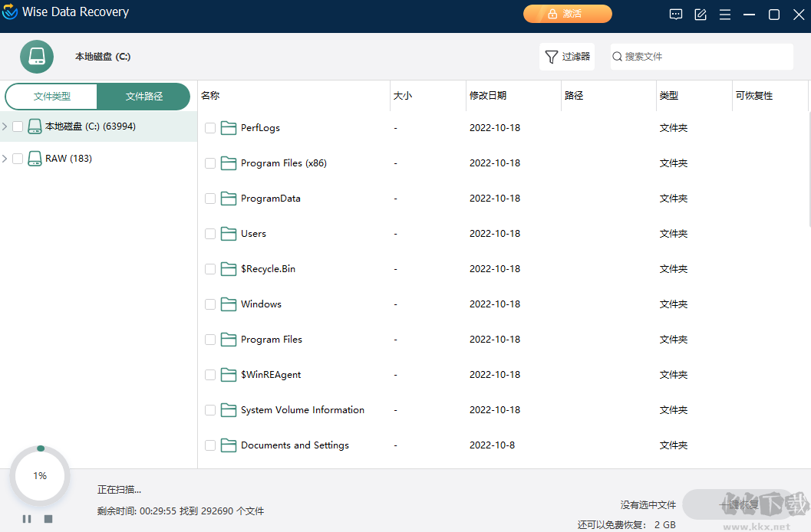Stop the scan with the square icon
811x532 pixels.
coord(48,519)
